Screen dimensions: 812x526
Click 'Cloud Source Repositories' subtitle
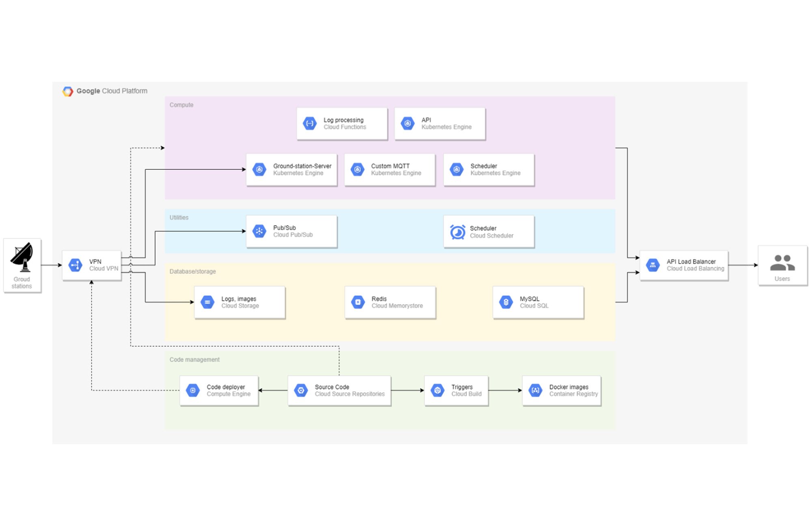tap(350, 394)
